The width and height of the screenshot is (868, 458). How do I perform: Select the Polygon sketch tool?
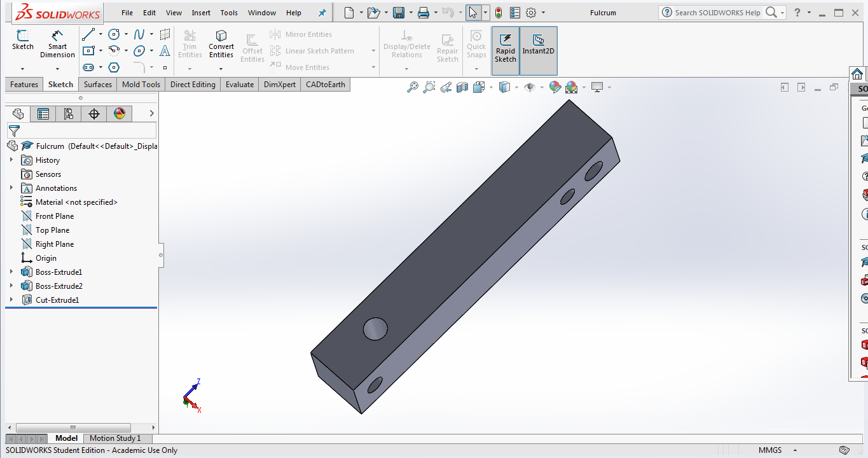click(114, 67)
